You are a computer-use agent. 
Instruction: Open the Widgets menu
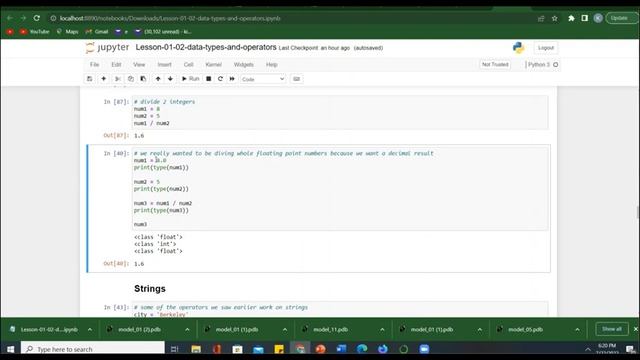pyautogui.click(x=244, y=64)
